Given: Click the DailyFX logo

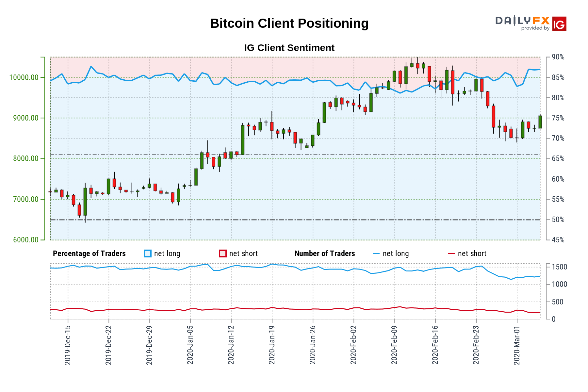Looking at the screenshot, I should [522, 21].
